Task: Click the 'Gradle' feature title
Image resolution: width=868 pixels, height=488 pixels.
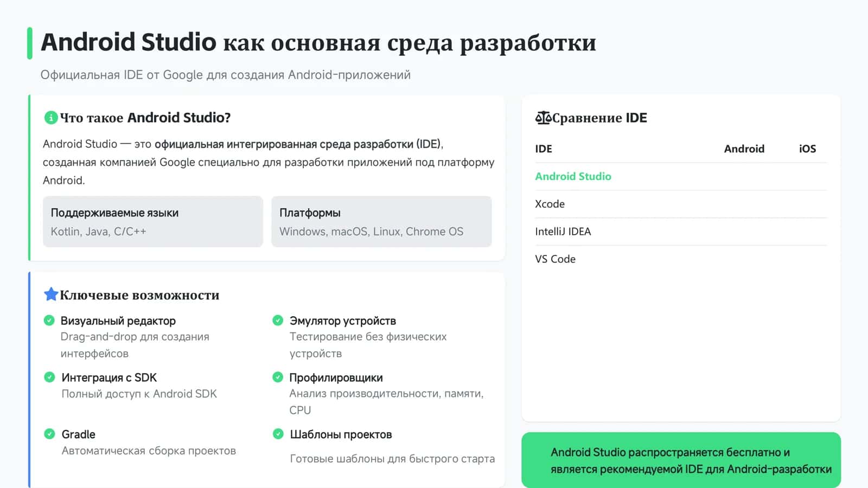Action: coord(79,434)
